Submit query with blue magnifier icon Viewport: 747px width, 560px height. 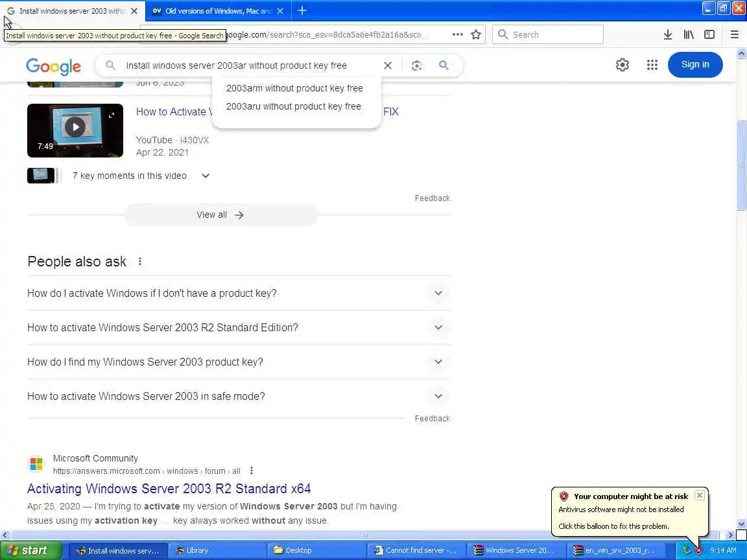click(444, 65)
